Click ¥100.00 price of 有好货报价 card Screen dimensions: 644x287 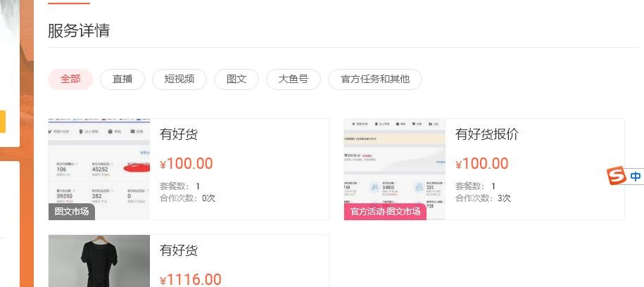tap(481, 164)
